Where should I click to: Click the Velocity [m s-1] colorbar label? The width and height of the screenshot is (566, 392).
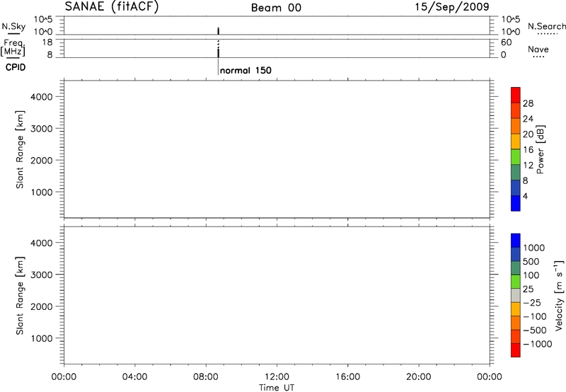(x=558, y=295)
